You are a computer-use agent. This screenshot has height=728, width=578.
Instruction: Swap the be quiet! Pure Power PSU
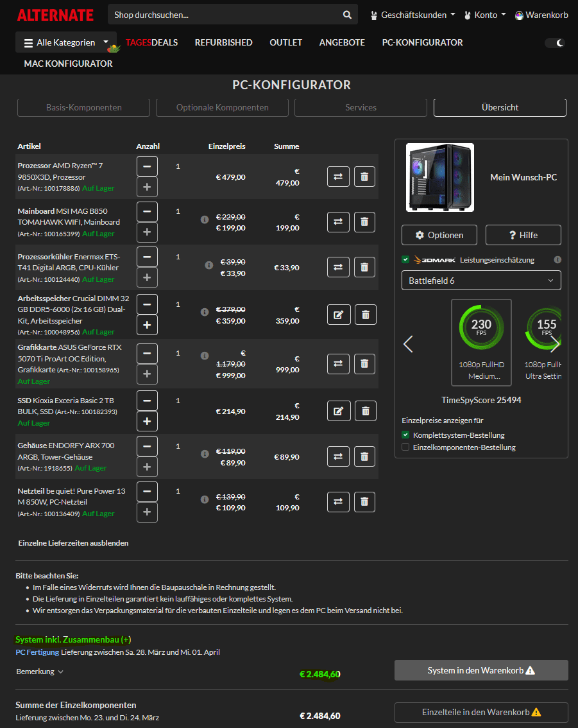tap(338, 502)
